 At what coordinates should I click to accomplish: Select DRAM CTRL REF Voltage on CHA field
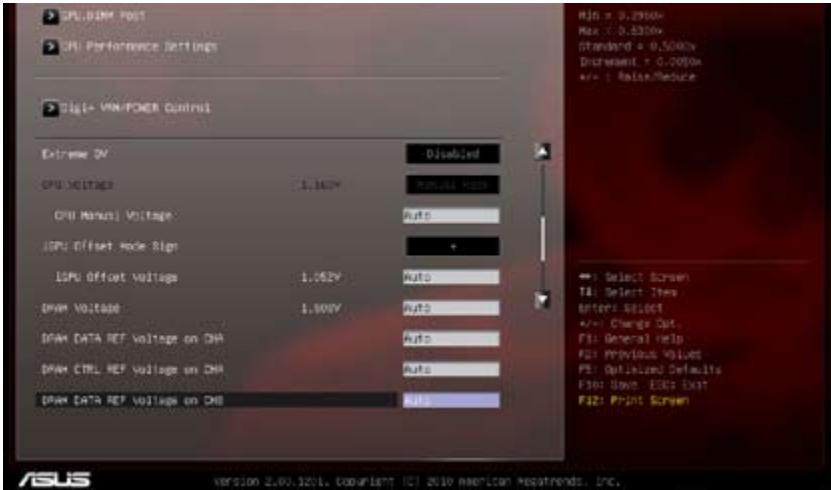451,369
